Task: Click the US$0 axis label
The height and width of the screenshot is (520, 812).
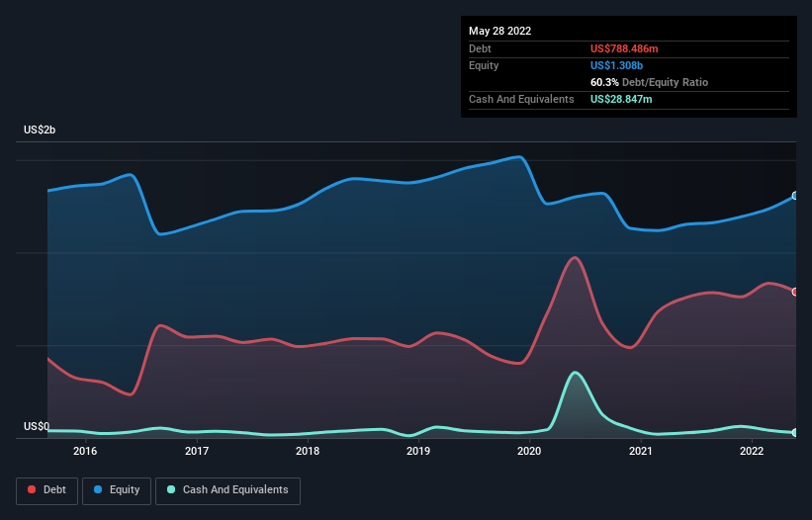Action: 37,426
